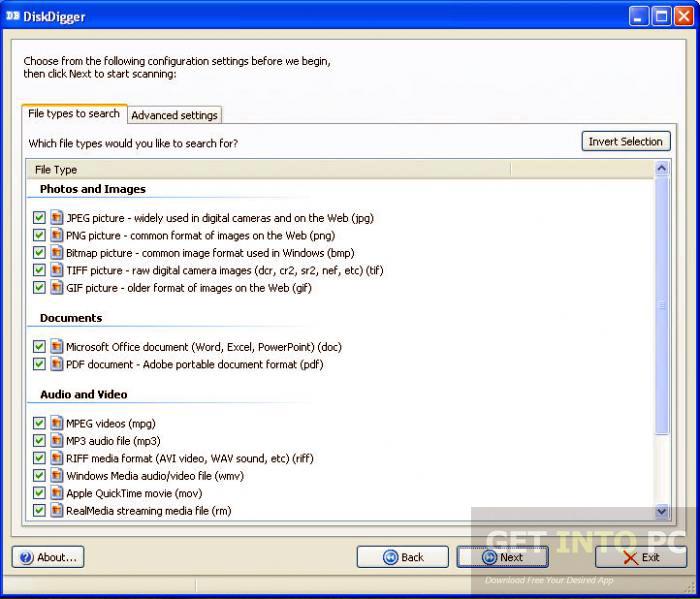Select the 'RIFF media format' row text
700x599 pixels.
[x=190, y=458]
